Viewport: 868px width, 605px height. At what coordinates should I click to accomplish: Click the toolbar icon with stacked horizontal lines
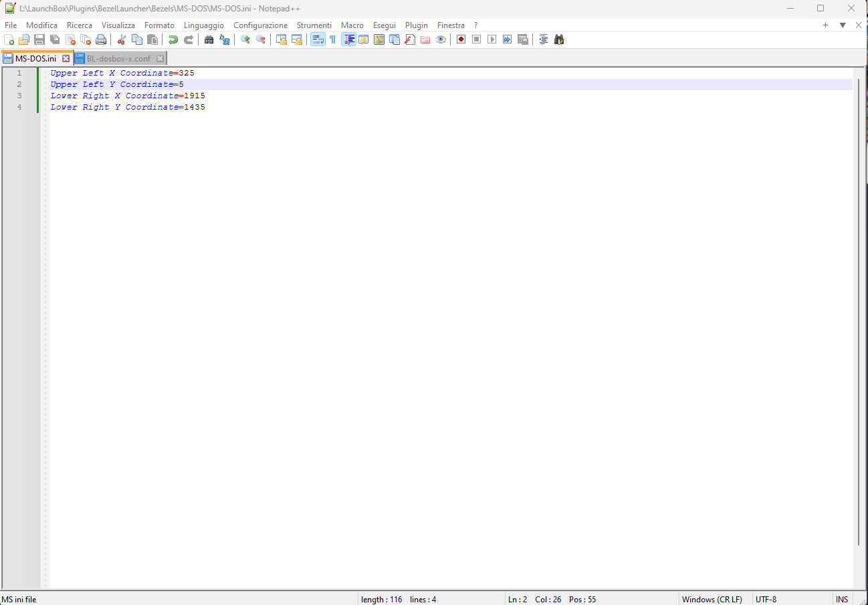point(544,39)
